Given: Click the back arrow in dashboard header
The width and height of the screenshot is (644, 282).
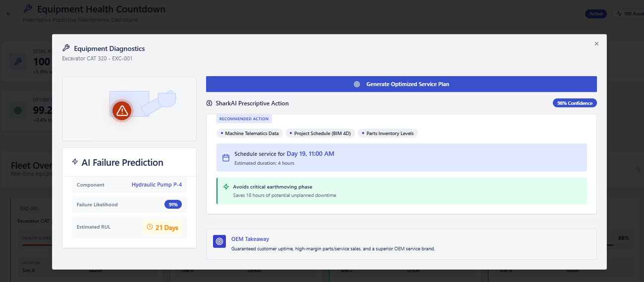Looking at the screenshot, I should tap(8, 13).
